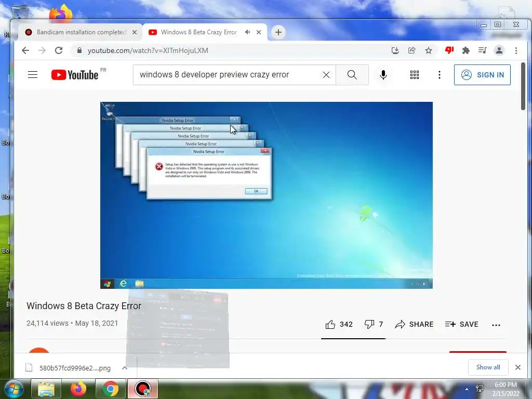This screenshot has height=399, width=532.
Task: Show hidden system tray icons
Action: pos(467,389)
